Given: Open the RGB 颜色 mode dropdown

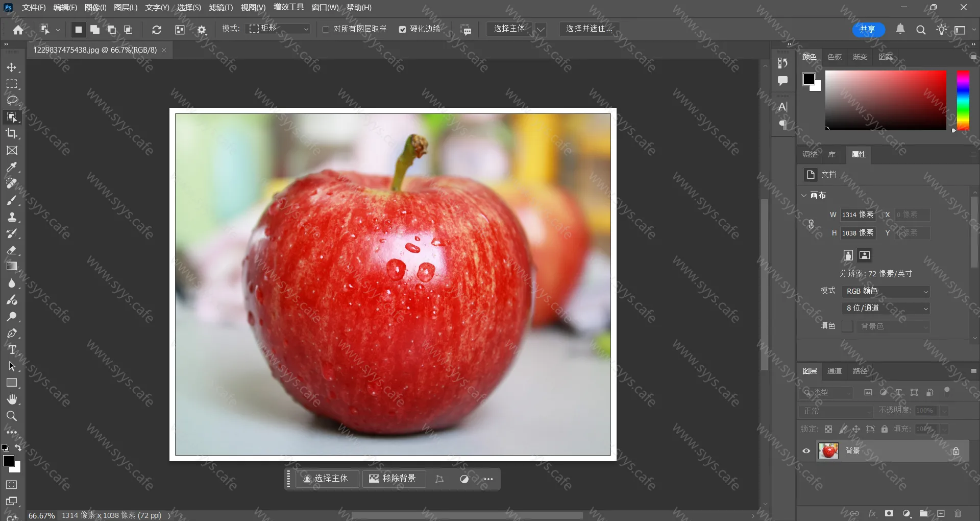Looking at the screenshot, I should [886, 291].
